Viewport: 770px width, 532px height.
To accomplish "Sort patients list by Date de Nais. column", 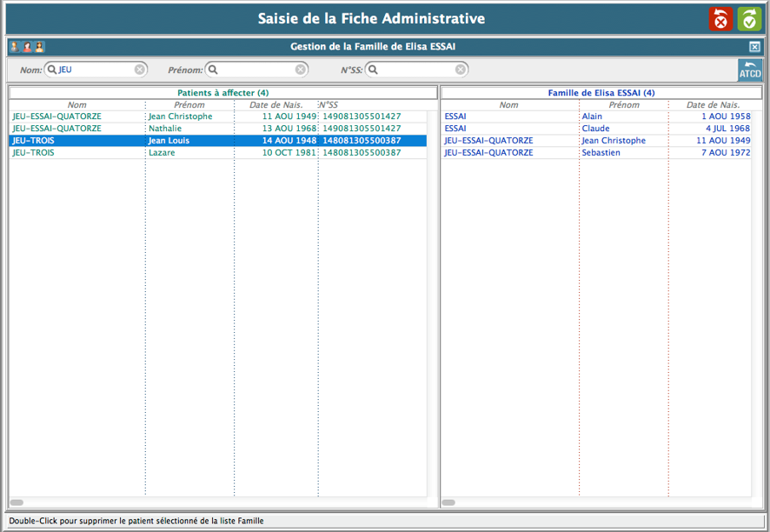I will tap(275, 105).
